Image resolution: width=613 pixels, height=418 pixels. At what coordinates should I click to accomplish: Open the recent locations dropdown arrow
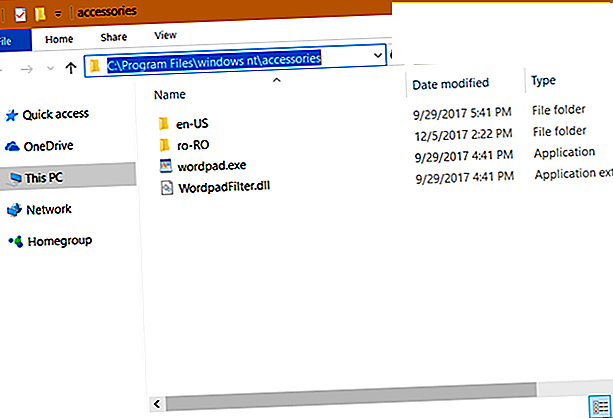(x=50, y=68)
